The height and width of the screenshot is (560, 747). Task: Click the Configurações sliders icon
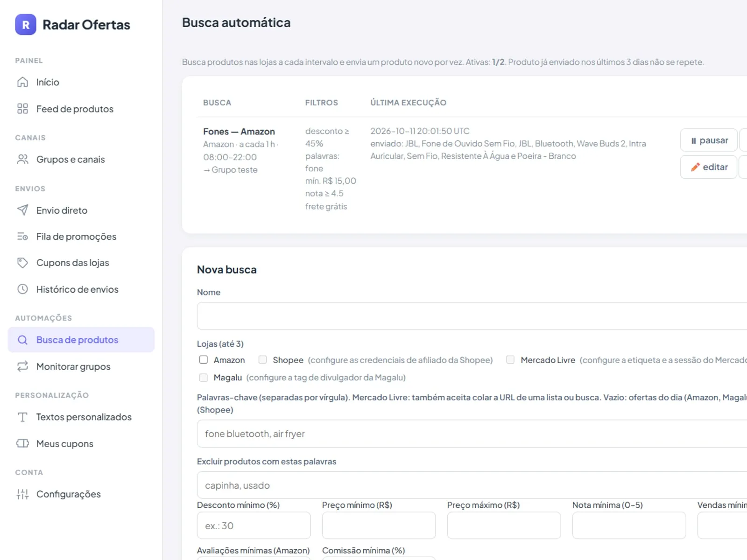coord(22,494)
